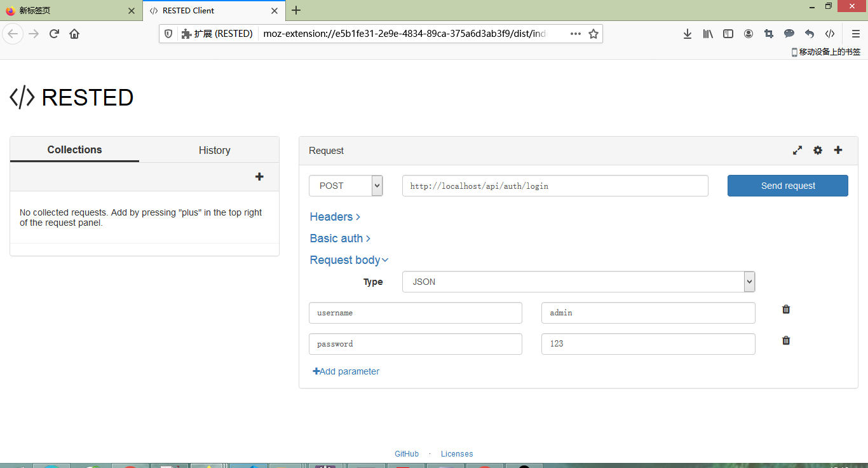Open RESTED extension toolbar icon
Screen dimensions: 868x468
tap(830, 34)
